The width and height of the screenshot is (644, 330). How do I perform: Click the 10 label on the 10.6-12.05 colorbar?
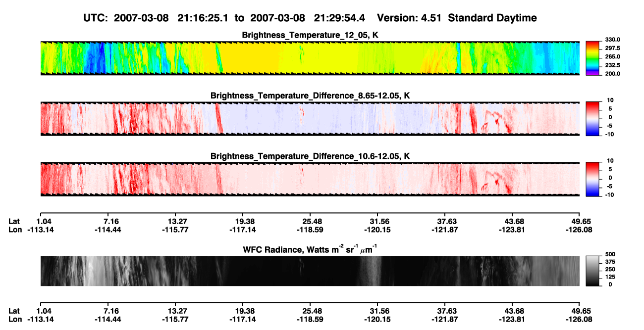click(610, 161)
